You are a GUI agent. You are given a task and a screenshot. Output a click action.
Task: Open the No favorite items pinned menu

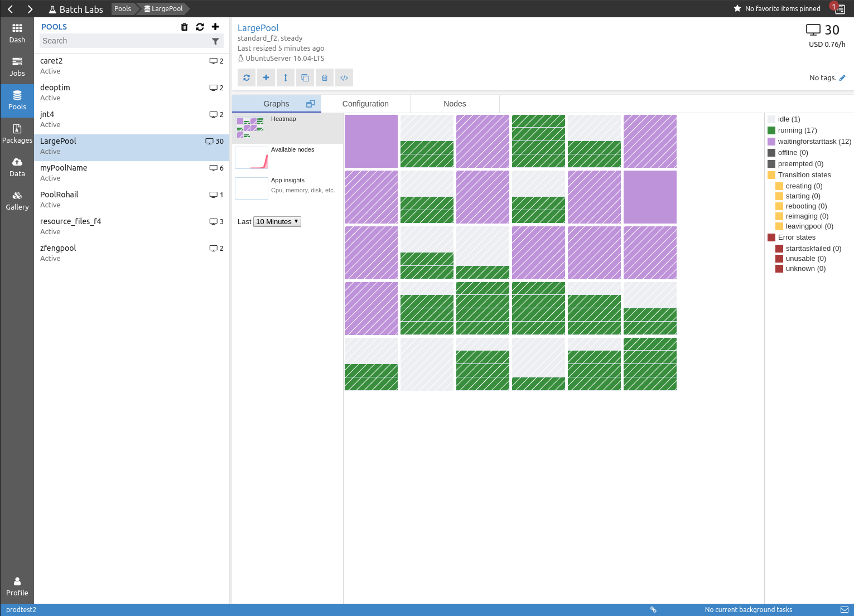[x=776, y=8]
